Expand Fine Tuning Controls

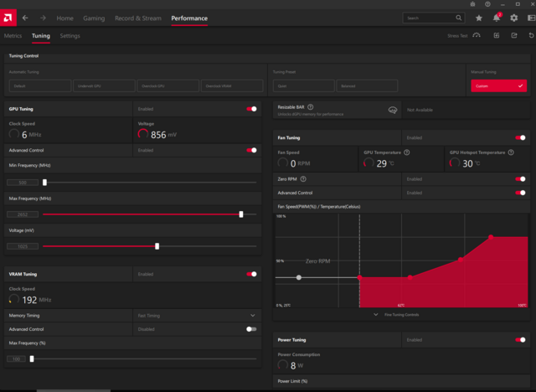coord(400,315)
